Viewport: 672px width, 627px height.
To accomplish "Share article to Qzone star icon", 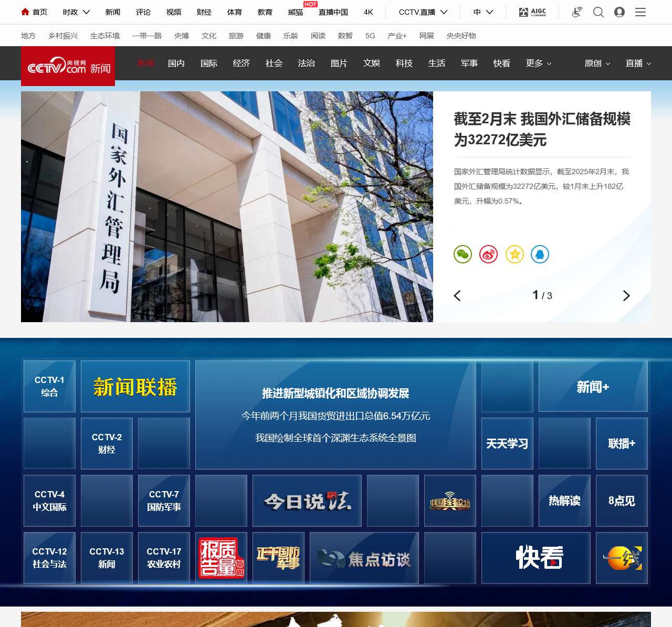I will click(x=514, y=254).
